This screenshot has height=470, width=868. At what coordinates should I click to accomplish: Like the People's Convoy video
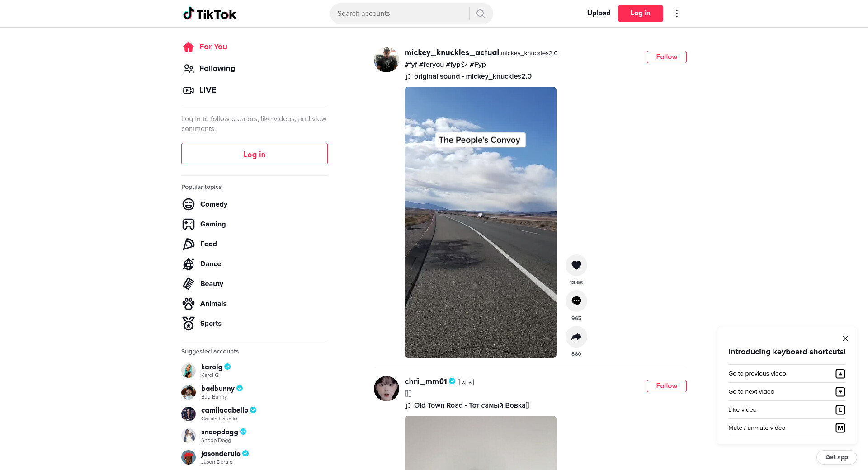coord(576,265)
